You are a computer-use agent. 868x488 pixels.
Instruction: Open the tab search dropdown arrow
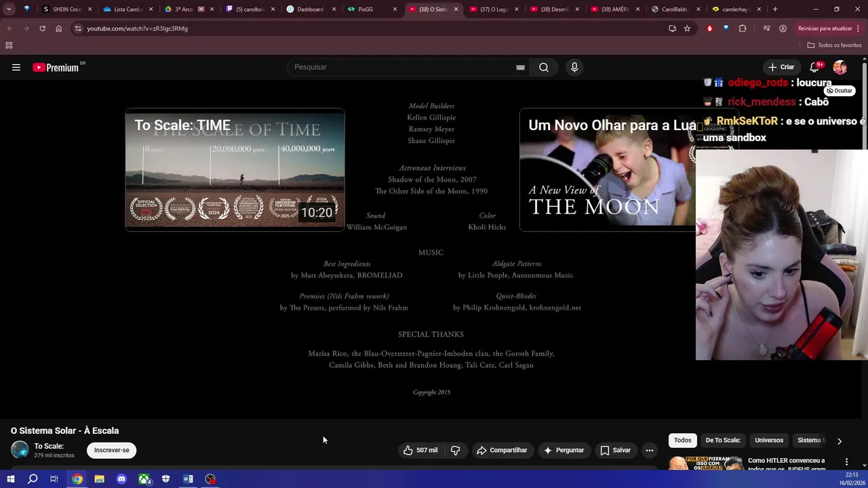(x=9, y=9)
